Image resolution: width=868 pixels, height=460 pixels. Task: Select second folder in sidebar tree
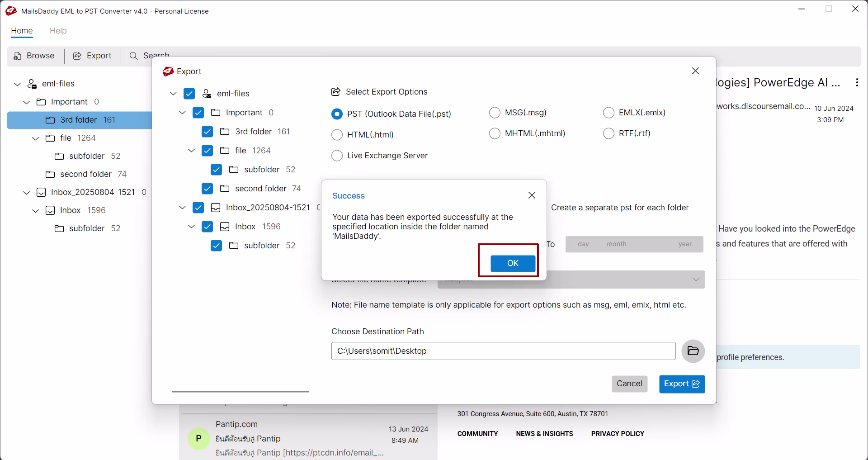[x=86, y=174]
